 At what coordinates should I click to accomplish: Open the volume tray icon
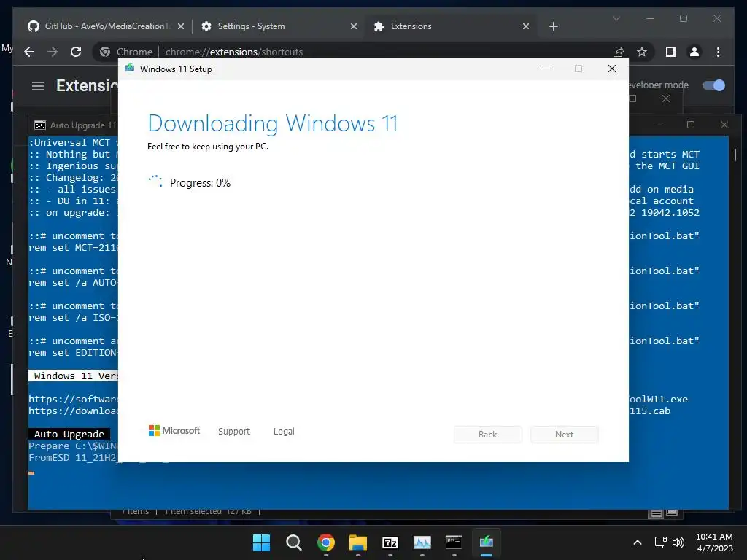(x=678, y=542)
